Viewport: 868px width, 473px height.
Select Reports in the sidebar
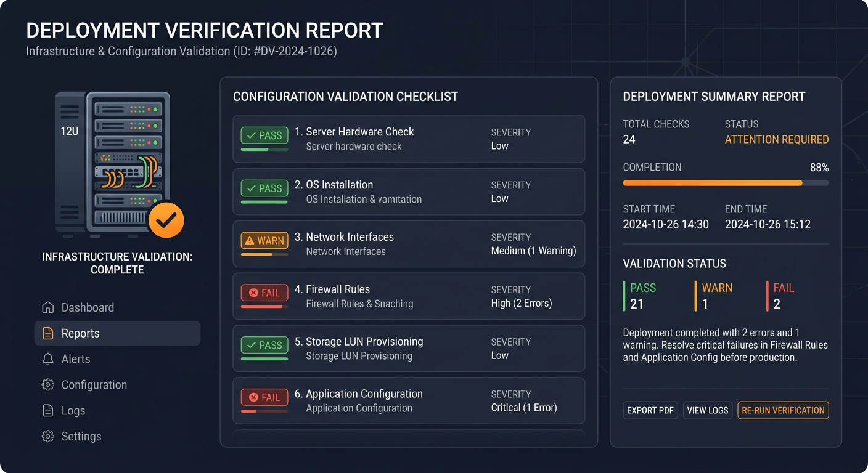tap(117, 333)
